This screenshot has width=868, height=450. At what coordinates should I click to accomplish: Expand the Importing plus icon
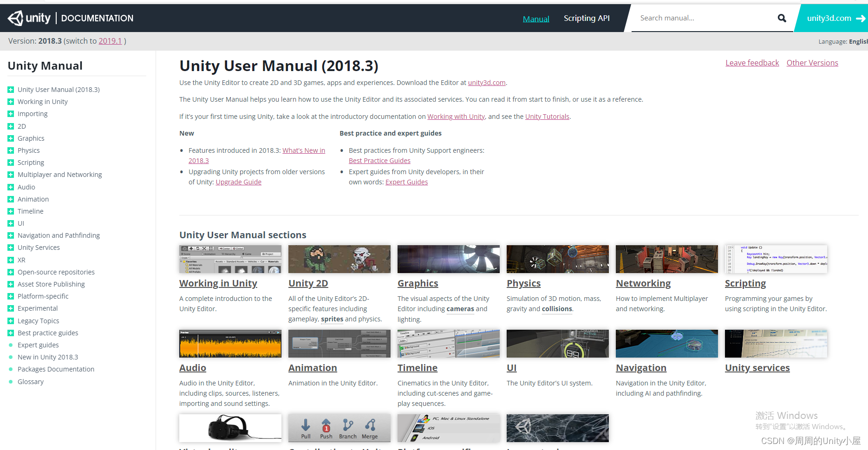coord(11,114)
